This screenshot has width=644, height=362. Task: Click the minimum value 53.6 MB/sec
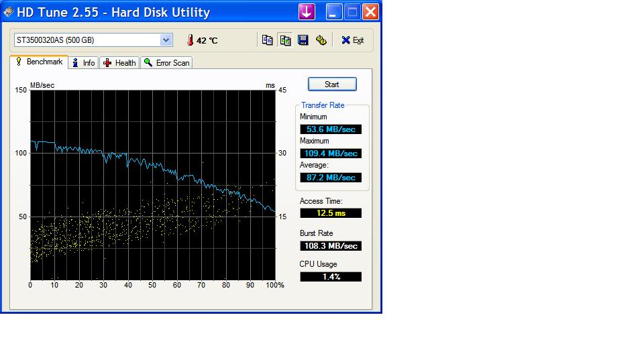pyautogui.click(x=331, y=129)
